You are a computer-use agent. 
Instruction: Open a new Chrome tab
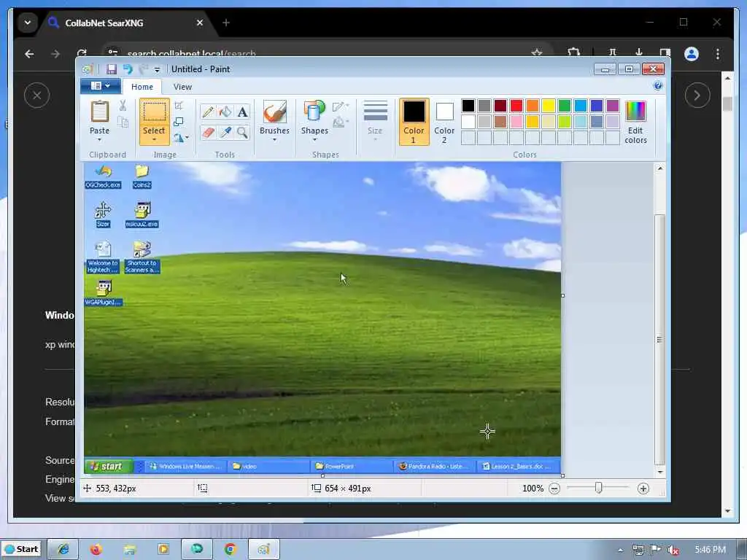(226, 23)
